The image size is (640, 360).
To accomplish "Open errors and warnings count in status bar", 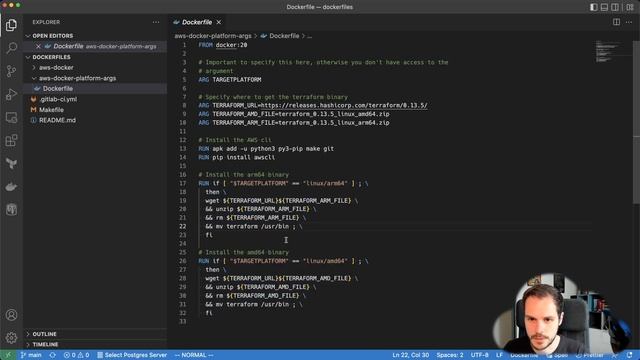I will (76, 355).
